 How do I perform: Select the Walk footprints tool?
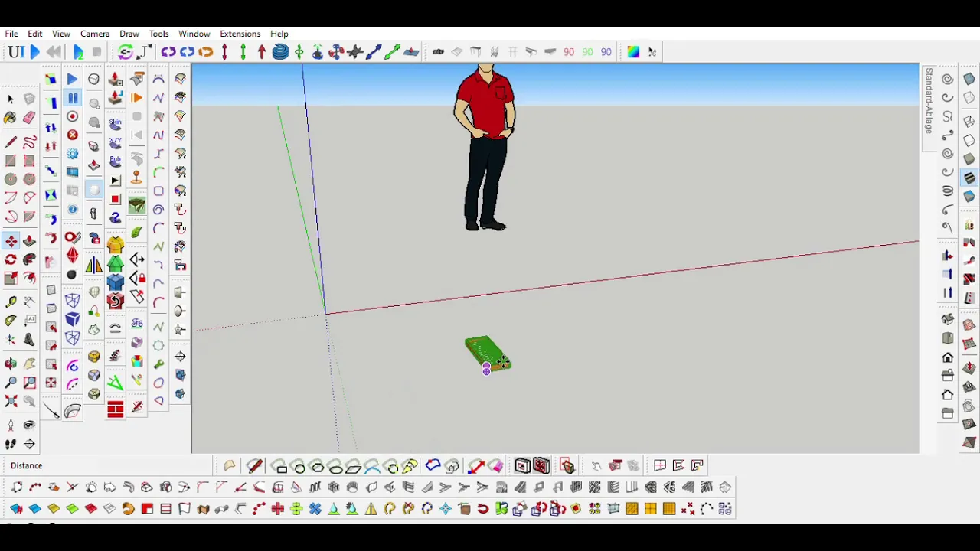pyautogui.click(x=11, y=443)
